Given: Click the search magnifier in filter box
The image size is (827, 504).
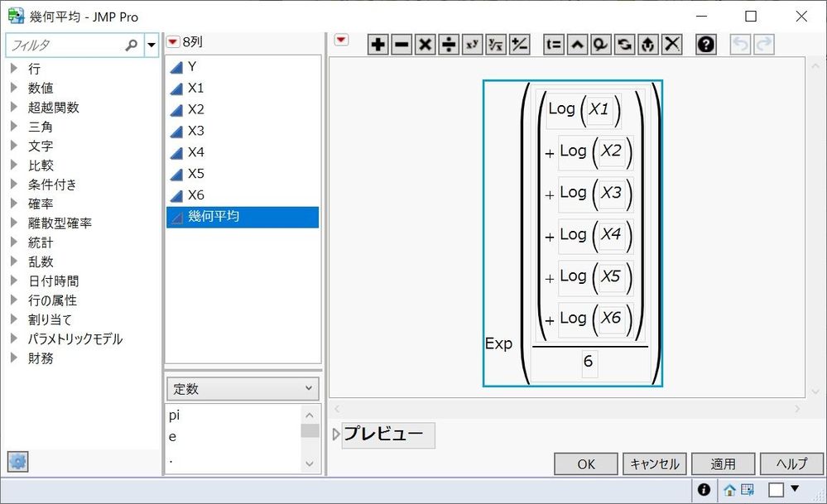Looking at the screenshot, I should (x=132, y=46).
